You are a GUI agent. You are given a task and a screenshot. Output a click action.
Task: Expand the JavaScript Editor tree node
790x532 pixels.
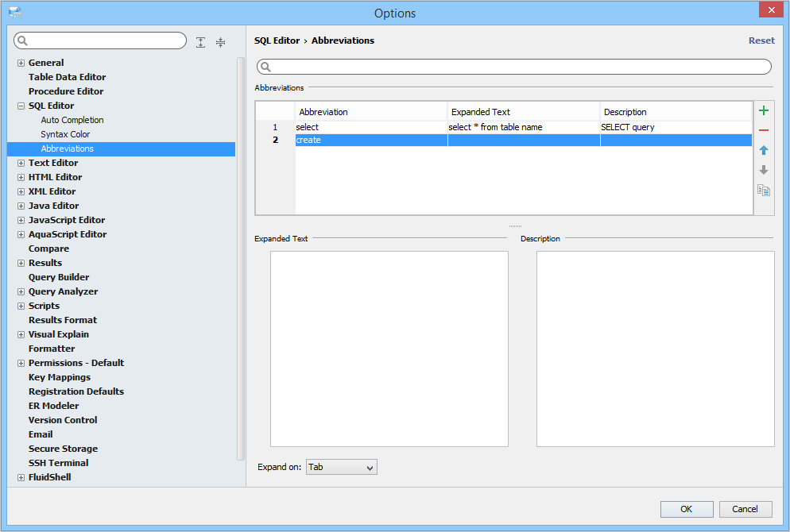21,221
